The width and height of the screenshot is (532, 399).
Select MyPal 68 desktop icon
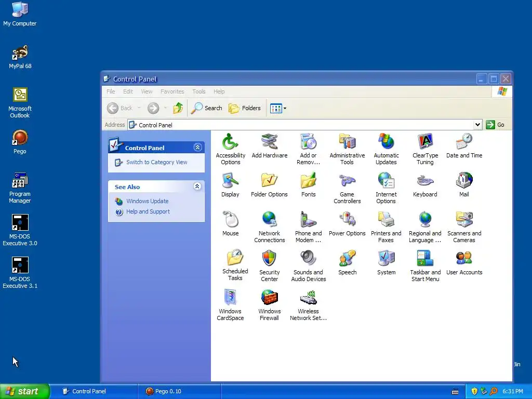tap(20, 57)
